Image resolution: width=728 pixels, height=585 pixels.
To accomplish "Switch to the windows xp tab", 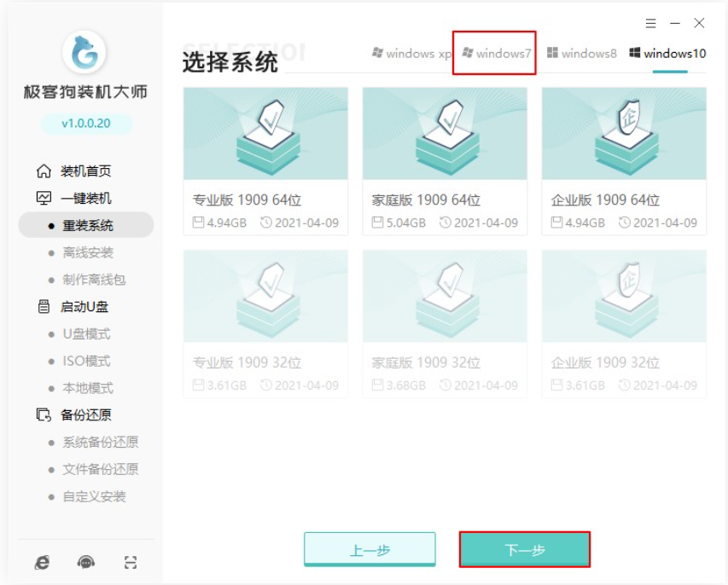I will click(411, 54).
